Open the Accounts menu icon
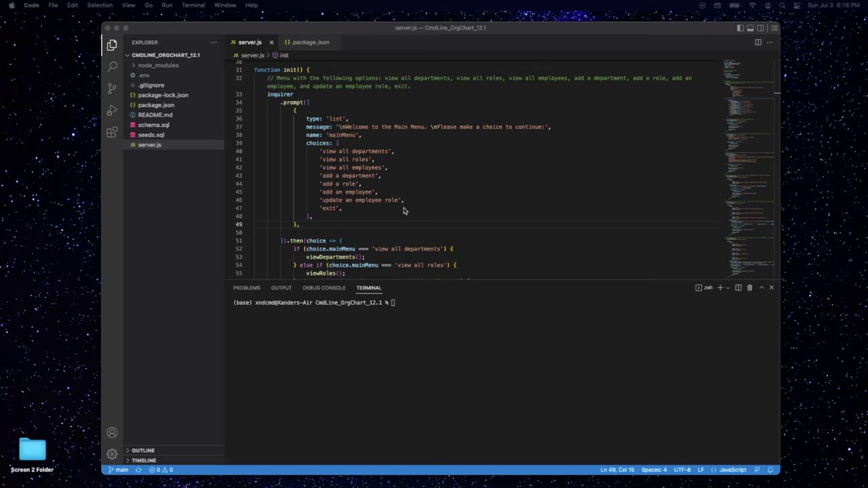The height and width of the screenshot is (488, 868). pos(112,432)
